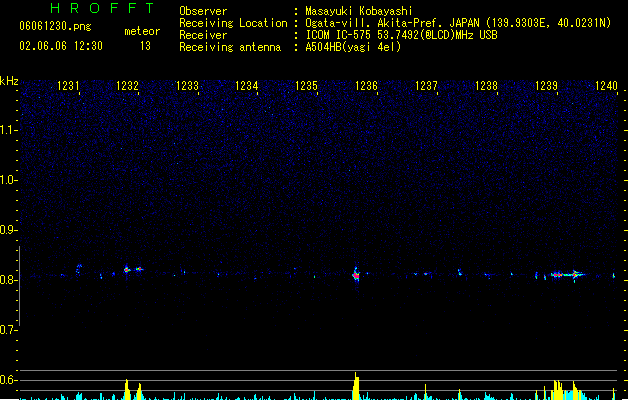Click the kHz axis unit label
This screenshot has height=400, width=629.
point(9,81)
